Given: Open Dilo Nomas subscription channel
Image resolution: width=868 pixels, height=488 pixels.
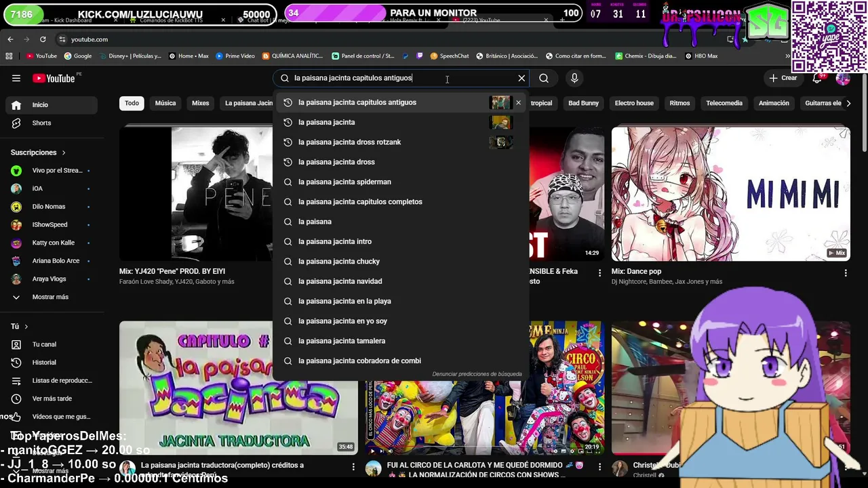Looking at the screenshot, I should click(x=52, y=207).
